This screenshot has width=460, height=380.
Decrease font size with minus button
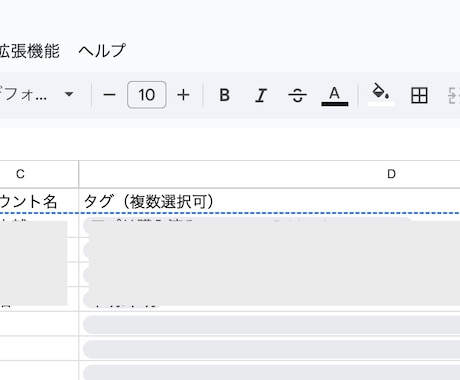point(109,95)
